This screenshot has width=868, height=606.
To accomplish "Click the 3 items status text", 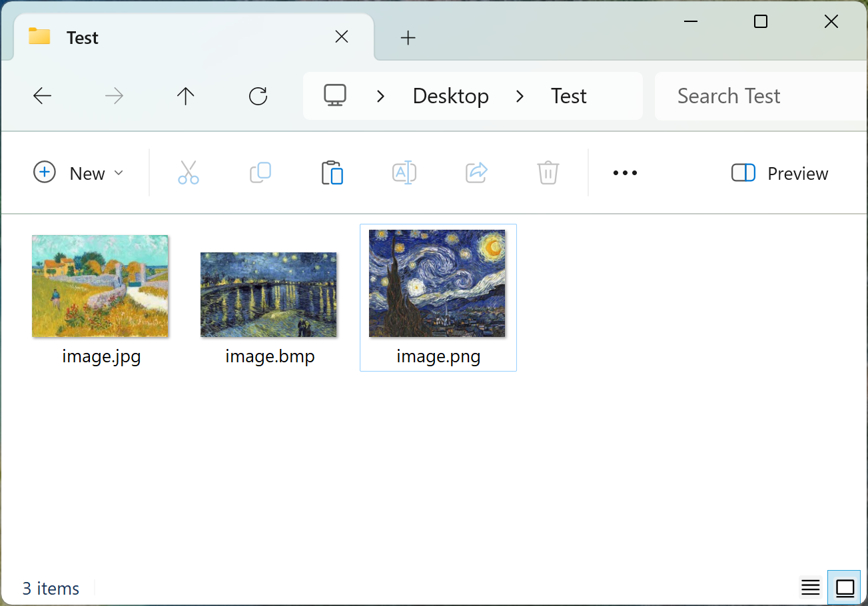I will 51,589.
